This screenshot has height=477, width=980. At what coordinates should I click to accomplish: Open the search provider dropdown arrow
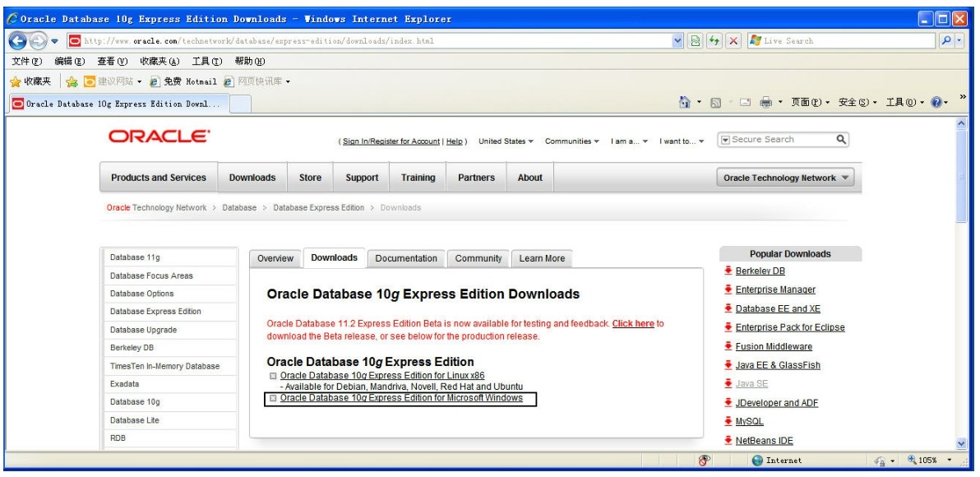pos(960,41)
